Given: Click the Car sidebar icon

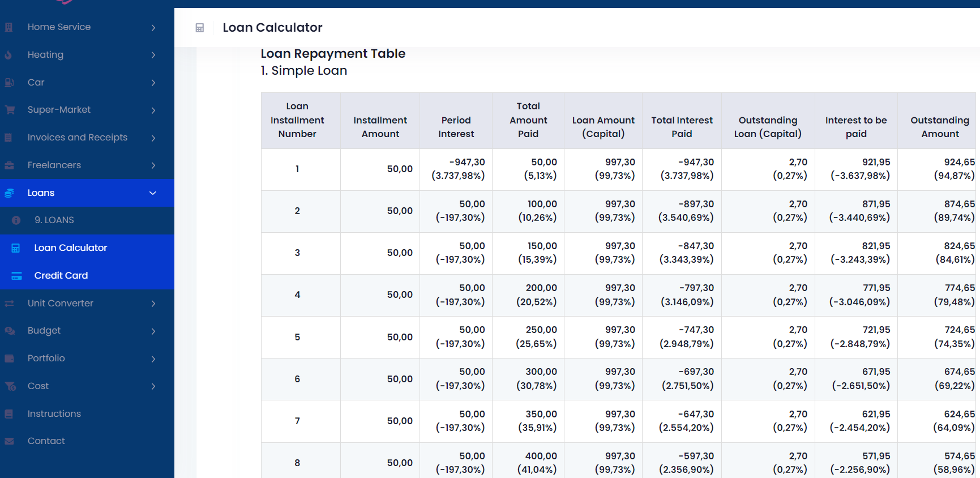Looking at the screenshot, I should pyautogui.click(x=9, y=83).
